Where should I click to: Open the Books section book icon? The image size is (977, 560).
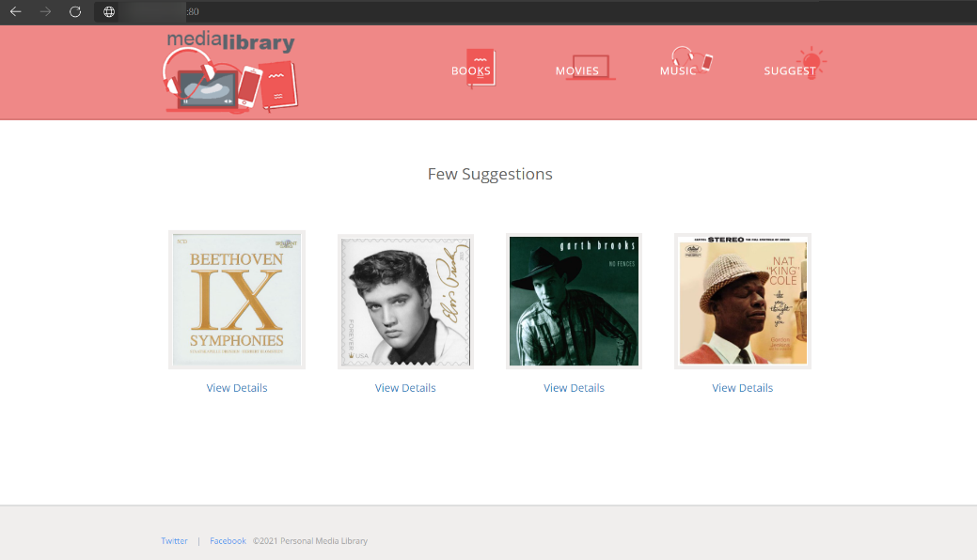(x=480, y=68)
